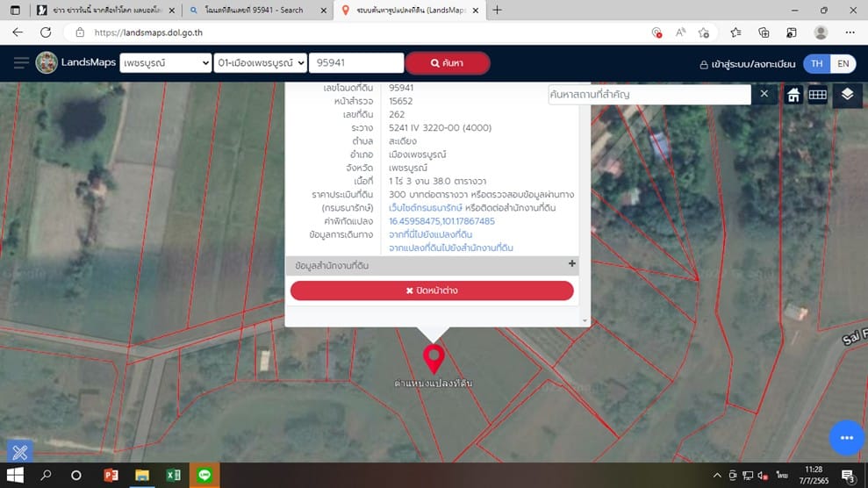
Task: Open the district dropdown 01-เมืองเพชรบูรณ์
Action: click(x=260, y=63)
